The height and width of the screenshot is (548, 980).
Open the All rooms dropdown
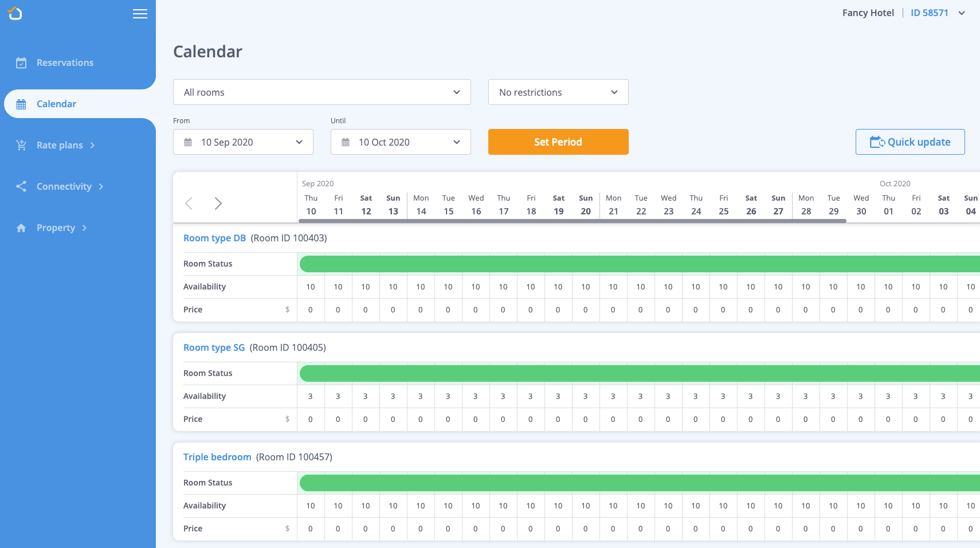[321, 92]
